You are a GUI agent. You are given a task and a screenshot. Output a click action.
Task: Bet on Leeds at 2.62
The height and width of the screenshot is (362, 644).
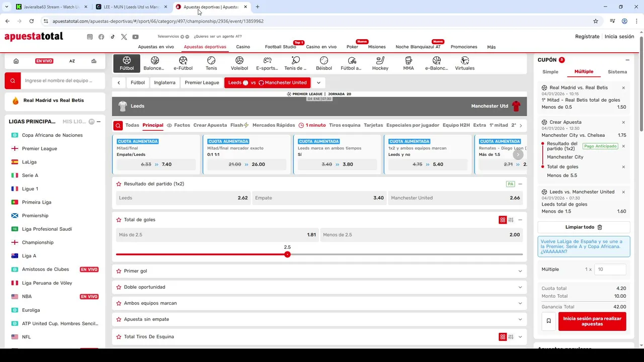[183, 198]
